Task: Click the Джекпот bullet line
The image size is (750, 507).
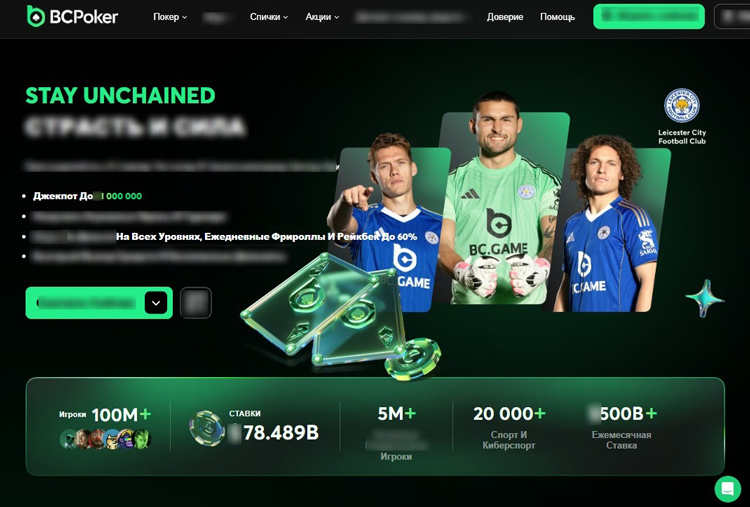Action: [88, 196]
